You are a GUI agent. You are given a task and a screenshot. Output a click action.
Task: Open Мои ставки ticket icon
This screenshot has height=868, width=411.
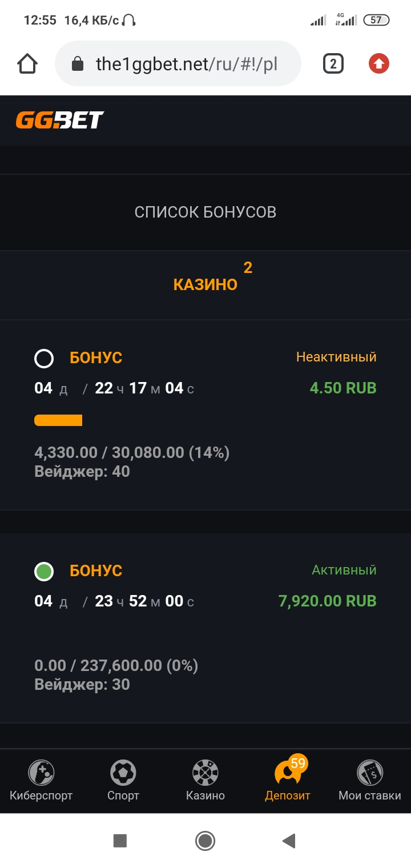[x=370, y=773]
